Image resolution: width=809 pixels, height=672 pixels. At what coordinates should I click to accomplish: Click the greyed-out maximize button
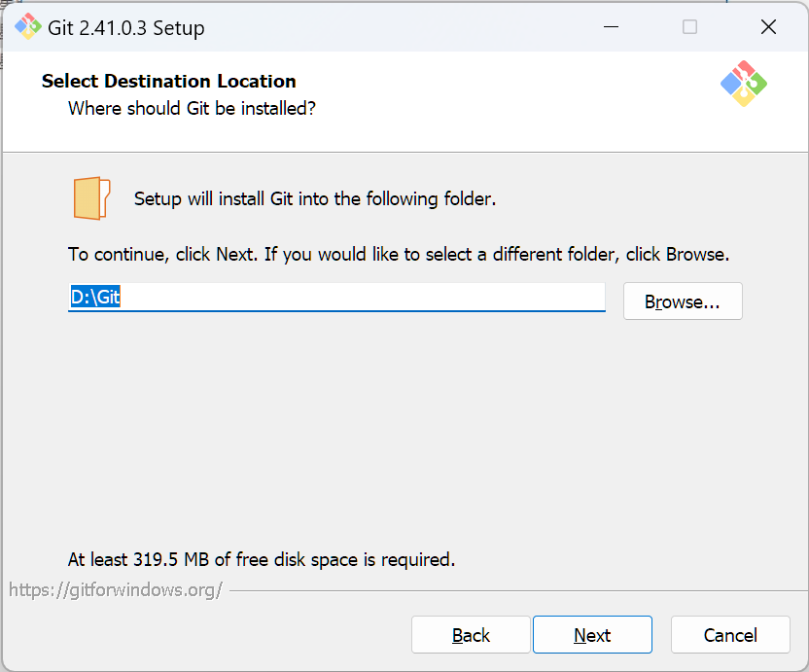689,27
